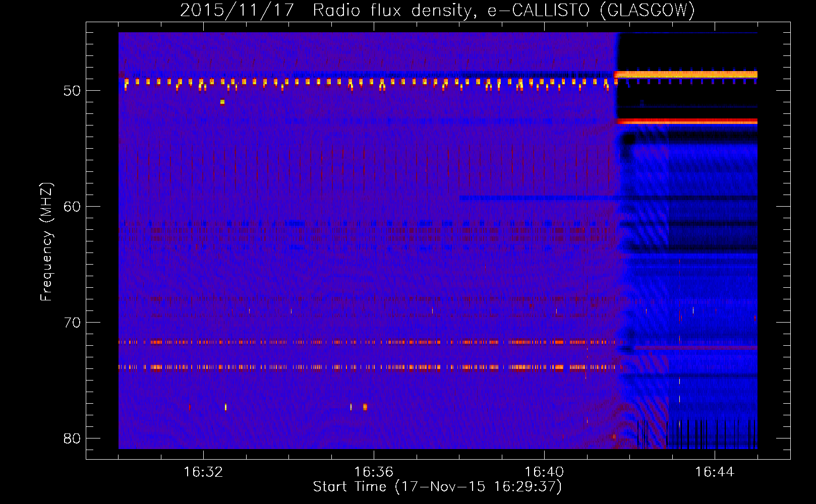Click the bright orange band just above 50 MHz
816x504 pixels.
(x=686, y=75)
